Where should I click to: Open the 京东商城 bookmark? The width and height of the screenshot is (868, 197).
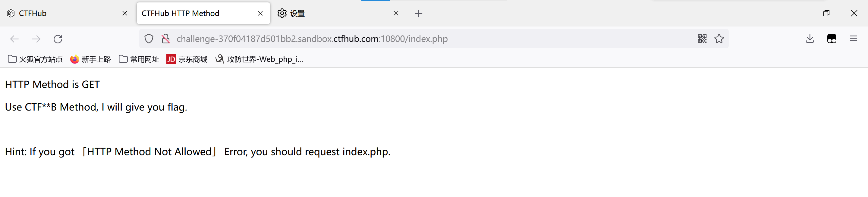[x=187, y=59]
